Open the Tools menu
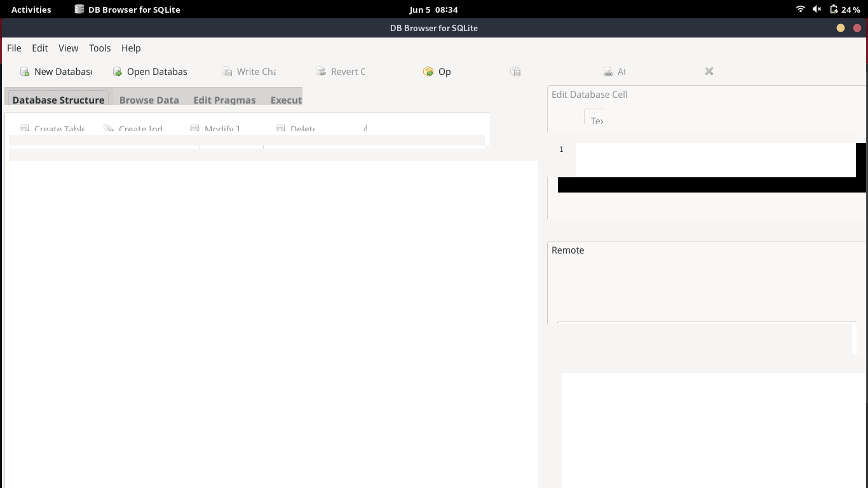868x488 pixels. (100, 48)
